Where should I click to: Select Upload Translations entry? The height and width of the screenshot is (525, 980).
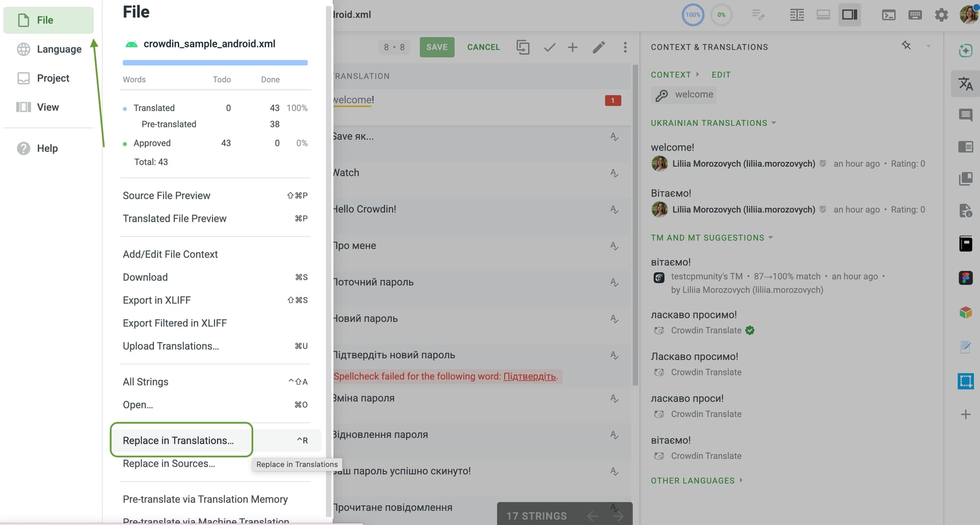[x=215, y=346]
